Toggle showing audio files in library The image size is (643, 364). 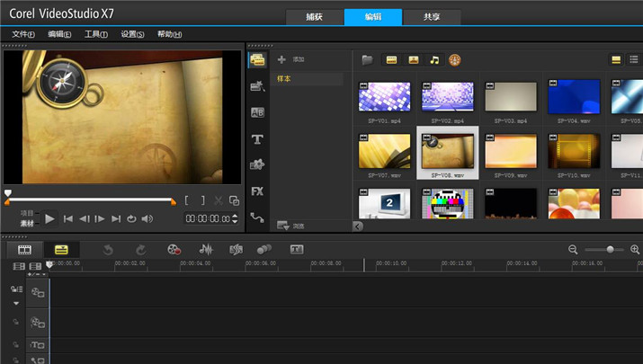coord(434,60)
